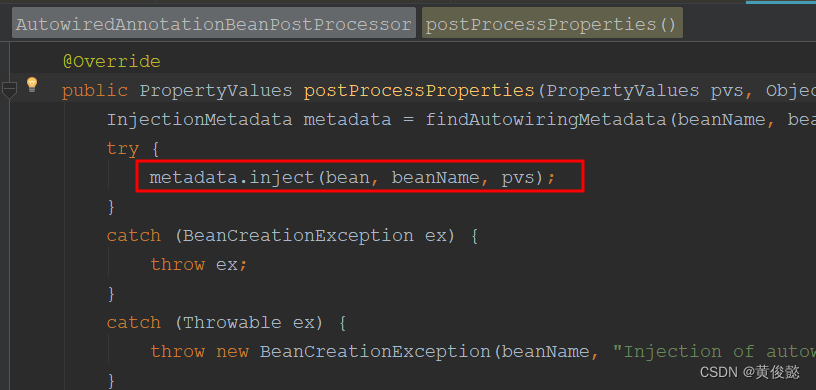Click the InjectionMetadata type name
The height and width of the screenshot is (390, 816).
[199, 120]
